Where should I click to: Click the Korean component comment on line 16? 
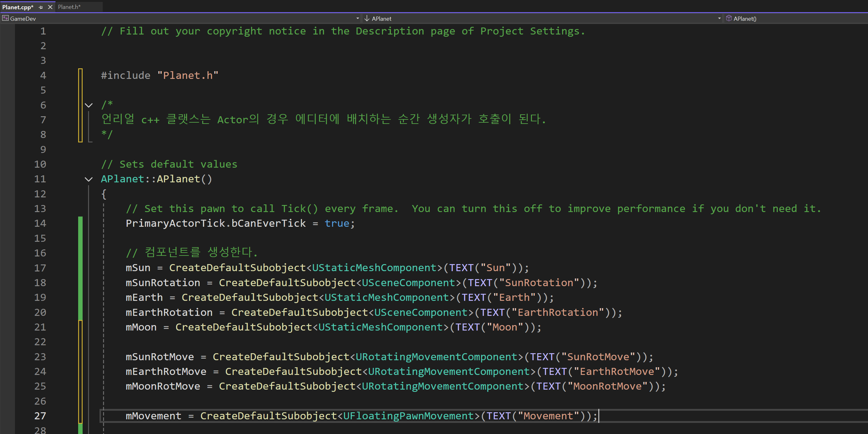[191, 252]
